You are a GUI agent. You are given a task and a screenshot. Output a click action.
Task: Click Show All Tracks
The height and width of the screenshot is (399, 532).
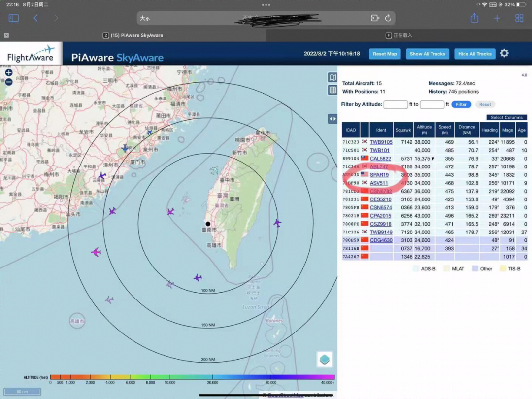[428, 54]
